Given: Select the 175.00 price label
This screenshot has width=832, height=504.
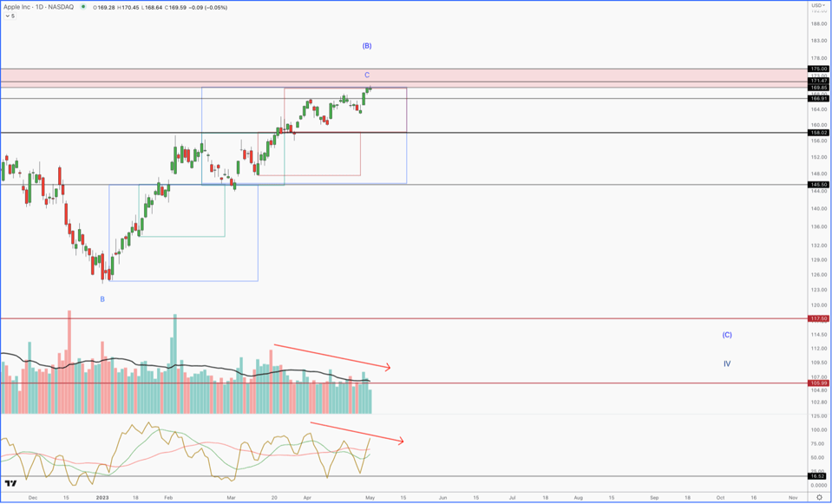Looking at the screenshot, I should tap(816, 69).
